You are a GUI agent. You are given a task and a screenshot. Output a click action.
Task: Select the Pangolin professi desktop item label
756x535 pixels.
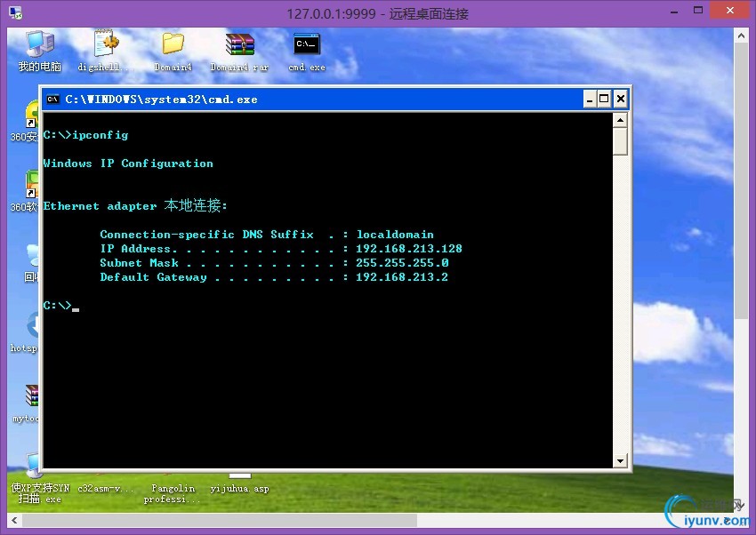173,493
